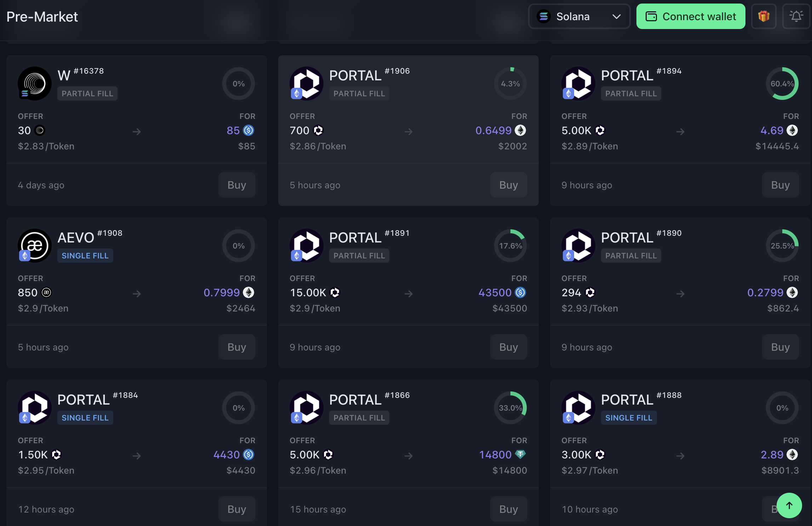Click the PORTAL logo on offer #1906

pyautogui.click(x=307, y=84)
